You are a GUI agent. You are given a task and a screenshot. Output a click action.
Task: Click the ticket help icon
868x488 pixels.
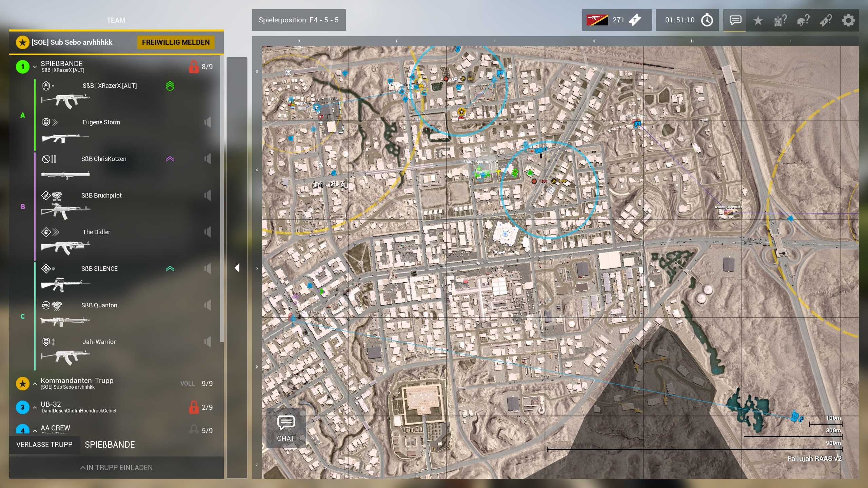[x=826, y=20]
